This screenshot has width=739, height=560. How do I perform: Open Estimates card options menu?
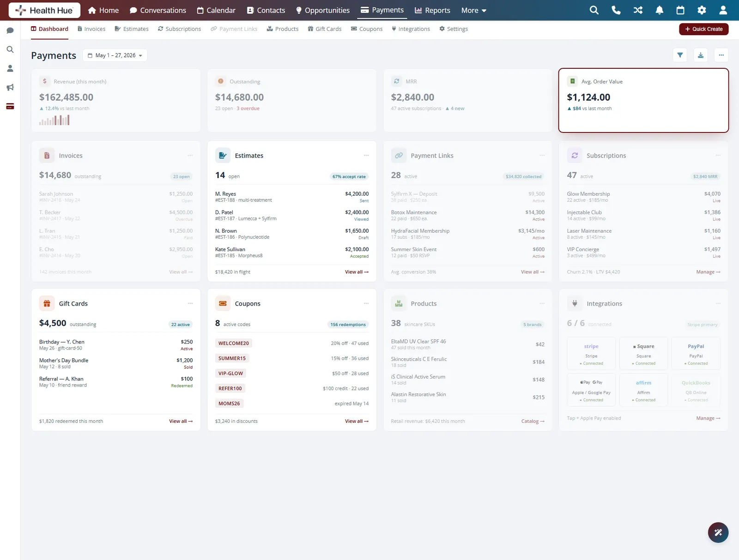[x=366, y=156]
